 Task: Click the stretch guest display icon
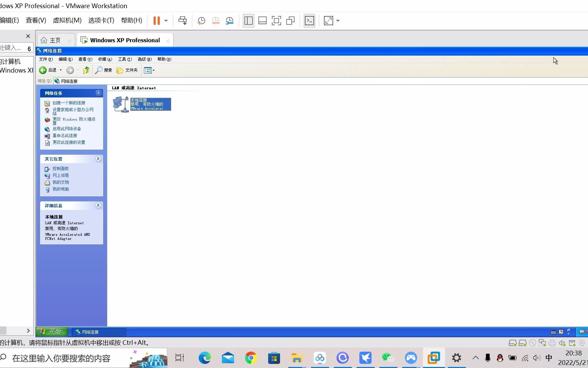pos(328,21)
